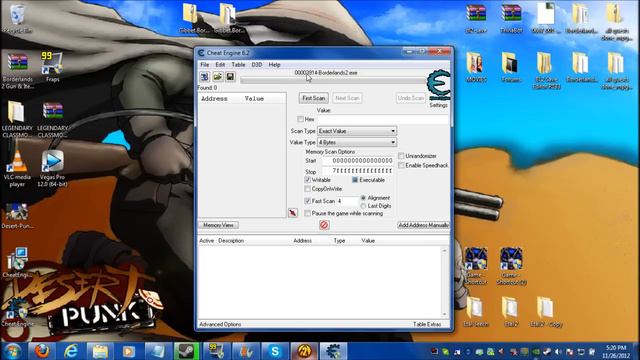Click Add Address Manually button

point(423,225)
